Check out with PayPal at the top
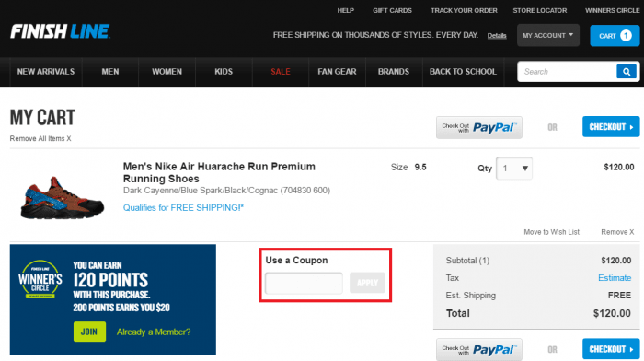The width and height of the screenshot is (644, 361). click(479, 127)
